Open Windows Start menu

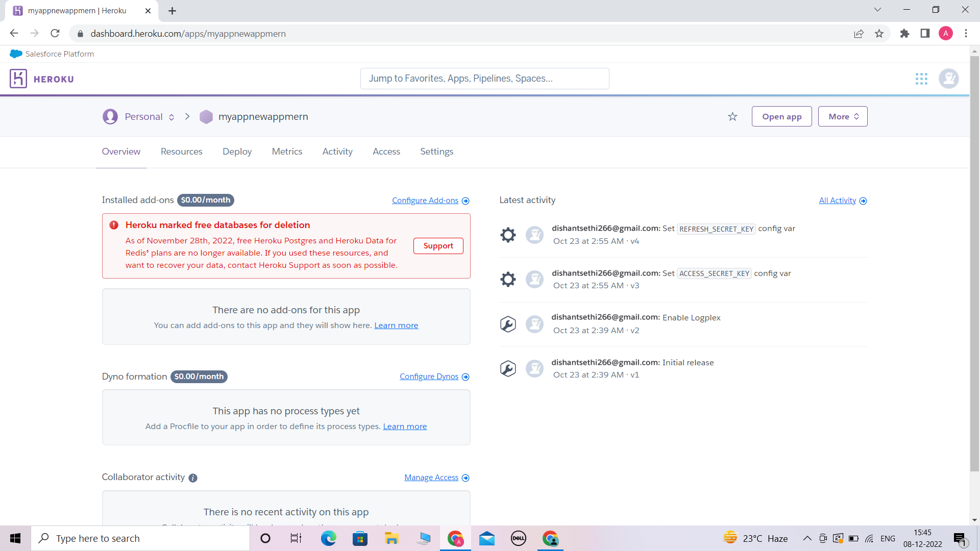[15, 538]
